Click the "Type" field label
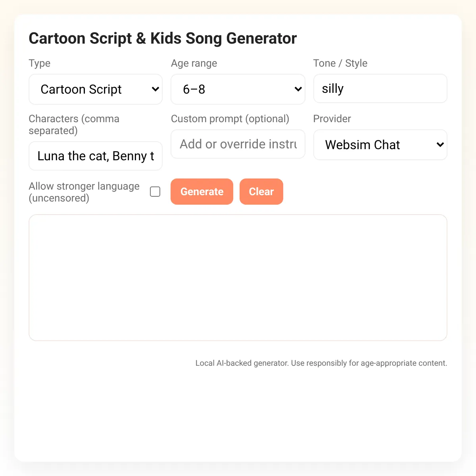The width and height of the screenshot is (476, 476). [40, 63]
